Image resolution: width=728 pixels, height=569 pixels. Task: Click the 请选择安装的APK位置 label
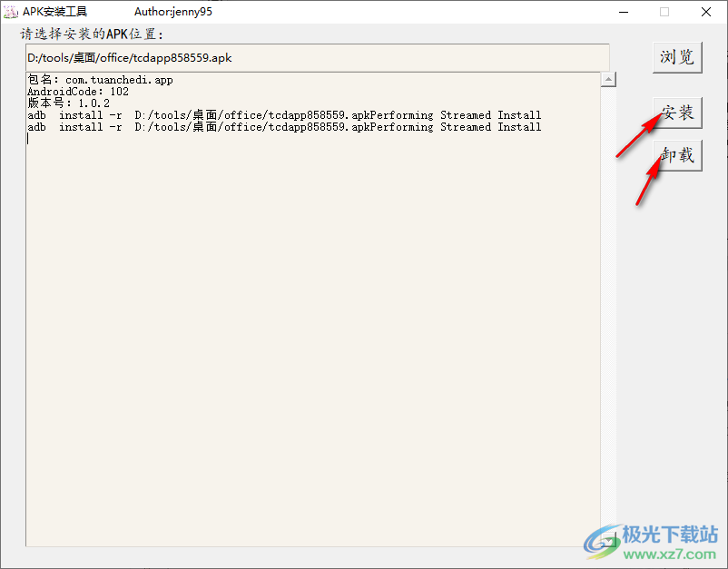pyautogui.click(x=92, y=34)
